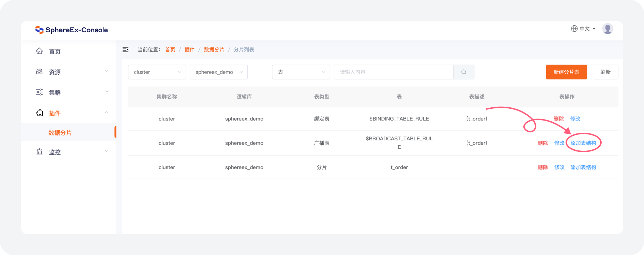
Task: Open the 表 filter type dropdown
Action: pyautogui.click(x=300, y=72)
